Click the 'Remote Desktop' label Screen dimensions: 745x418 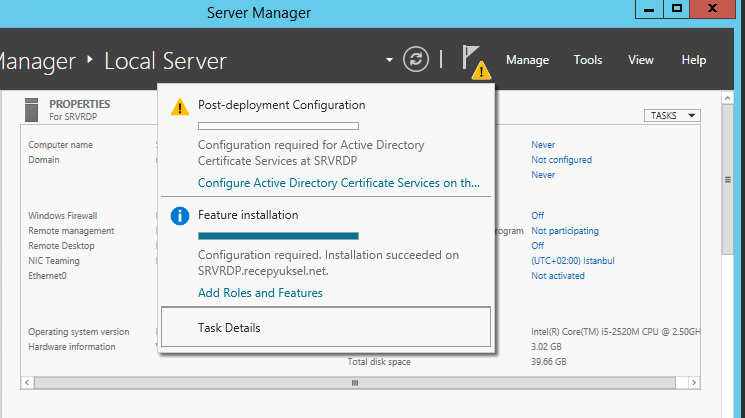(61, 246)
